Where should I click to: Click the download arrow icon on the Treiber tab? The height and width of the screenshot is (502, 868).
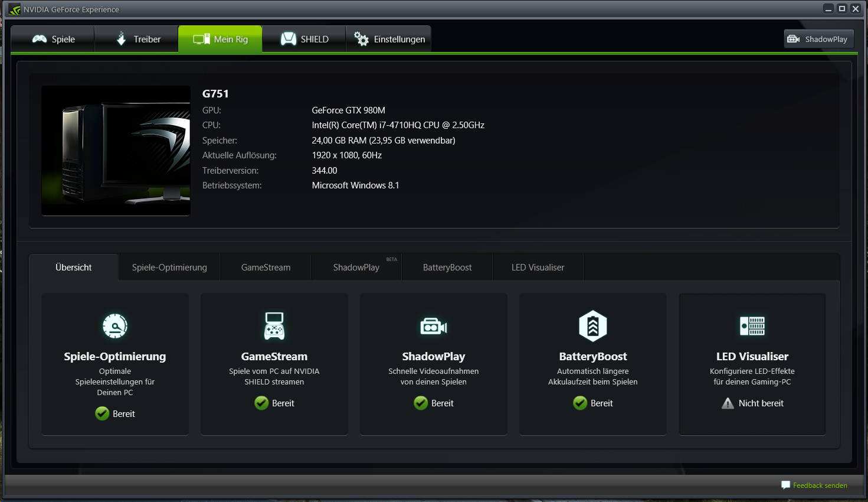121,39
